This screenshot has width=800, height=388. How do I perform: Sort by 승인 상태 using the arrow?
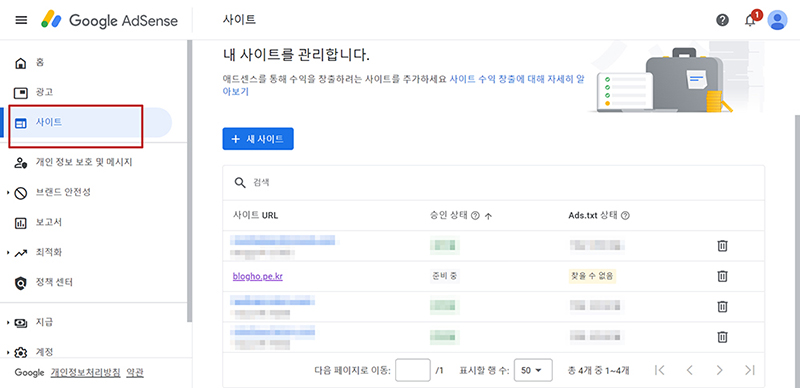pyautogui.click(x=488, y=216)
